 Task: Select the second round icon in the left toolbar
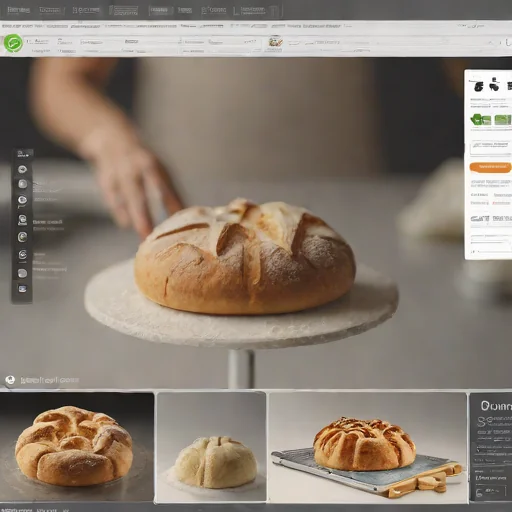point(22,184)
